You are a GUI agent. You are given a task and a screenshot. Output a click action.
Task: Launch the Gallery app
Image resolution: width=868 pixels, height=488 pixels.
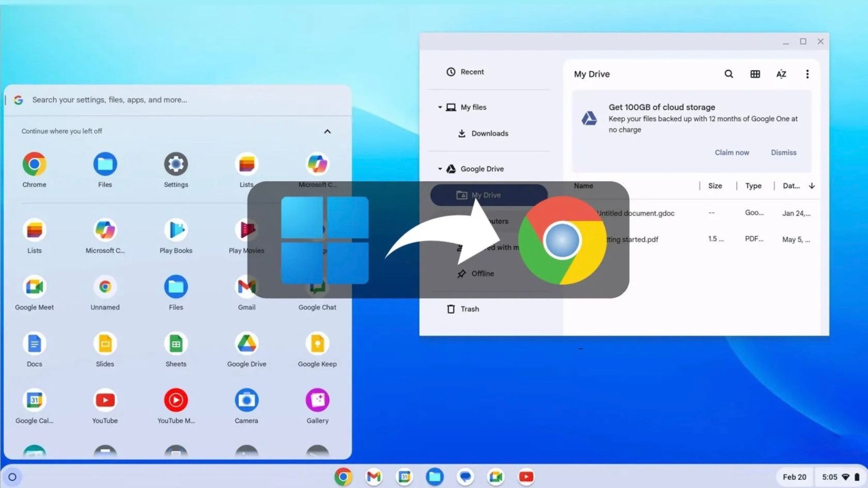[x=317, y=400]
